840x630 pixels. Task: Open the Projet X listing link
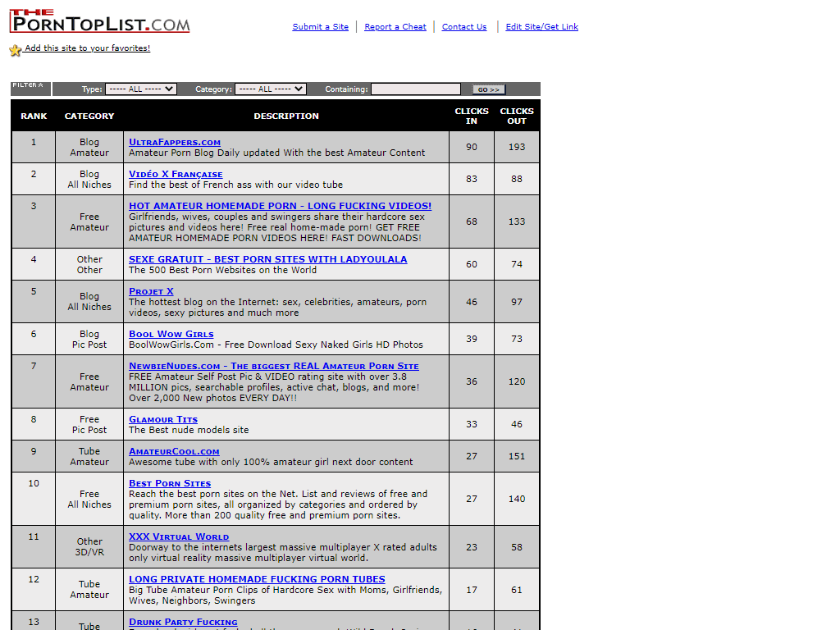pyautogui.click(x=151, y=291)
